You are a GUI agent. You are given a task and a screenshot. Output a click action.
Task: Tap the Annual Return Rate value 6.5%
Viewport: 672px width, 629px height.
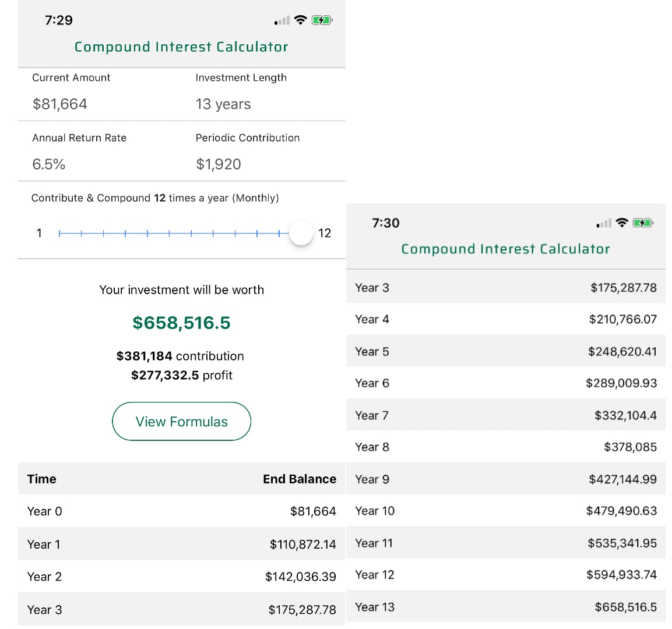(49, 164)
